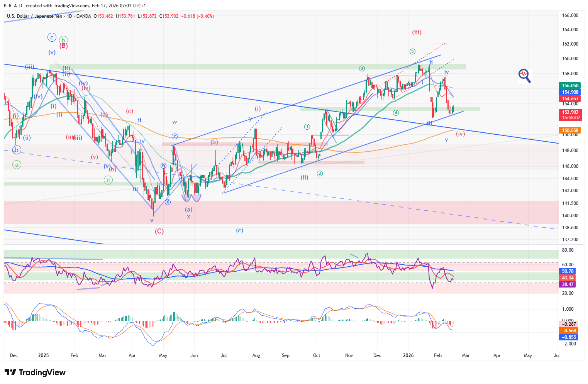Click the magnifier pulse icon on the chart
This screenshot has height=384, width=588.
[x=524, y=75]
